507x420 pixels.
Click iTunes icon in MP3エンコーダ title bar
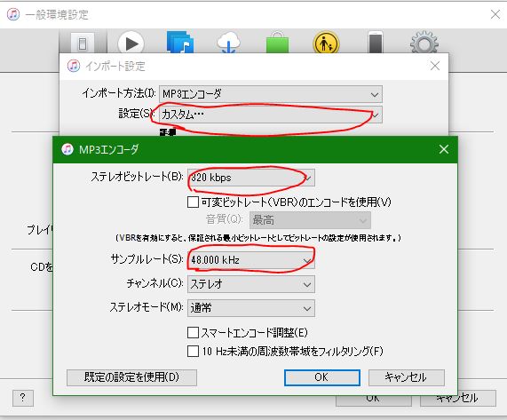67,149
